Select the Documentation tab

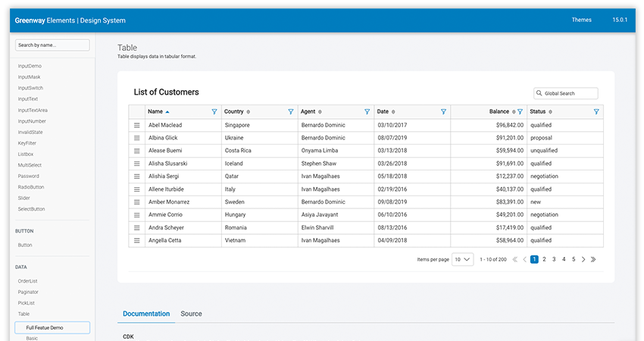pyautogui.click(x=146, y=314)
